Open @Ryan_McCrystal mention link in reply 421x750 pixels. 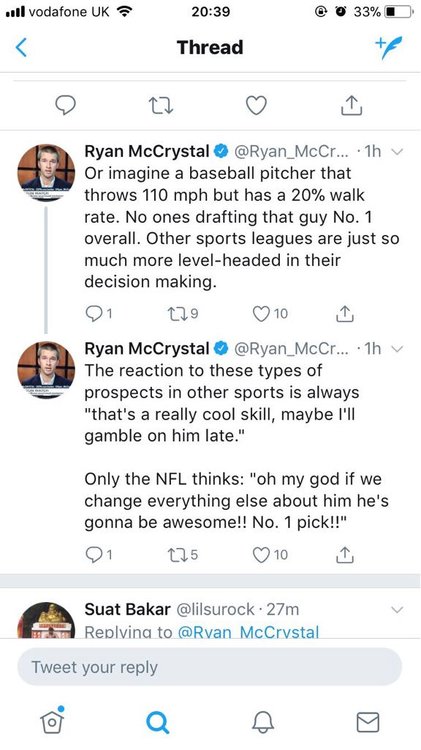(248, 632)
